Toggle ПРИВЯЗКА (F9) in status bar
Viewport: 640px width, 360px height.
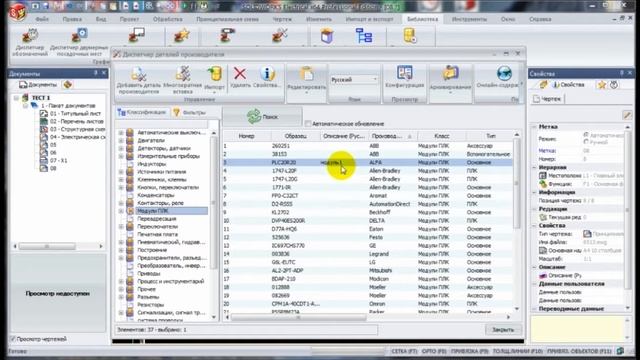pos(469,351)
